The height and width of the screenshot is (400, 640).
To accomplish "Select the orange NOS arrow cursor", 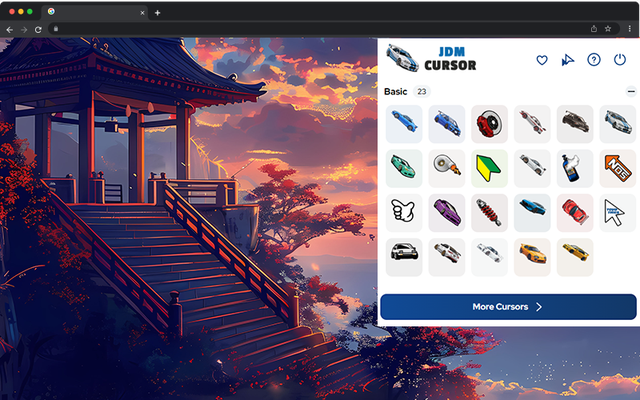I will pos(618,169).
